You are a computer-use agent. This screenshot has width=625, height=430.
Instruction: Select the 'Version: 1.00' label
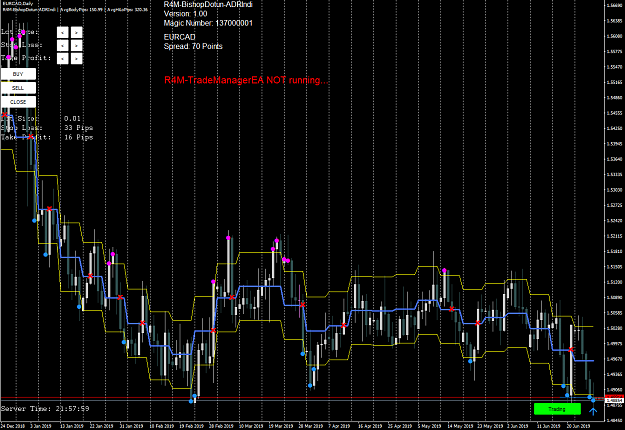click(x=185, y=14)
